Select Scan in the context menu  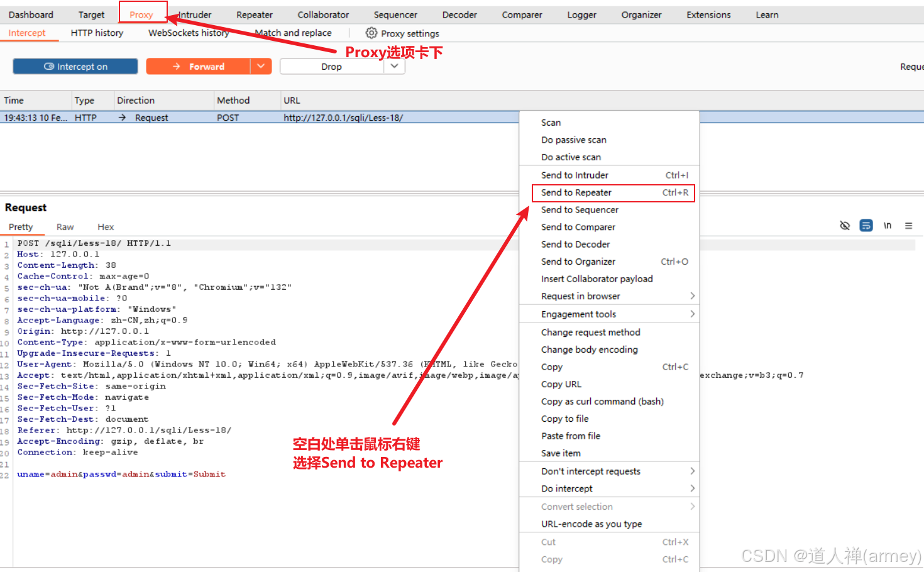[609, 123]
